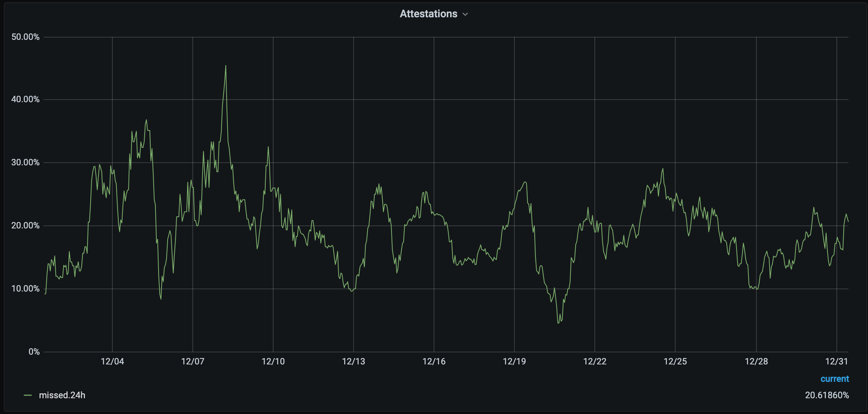Click the 50.00% y-axis label

pyautogui.click(x=25, y=37)
